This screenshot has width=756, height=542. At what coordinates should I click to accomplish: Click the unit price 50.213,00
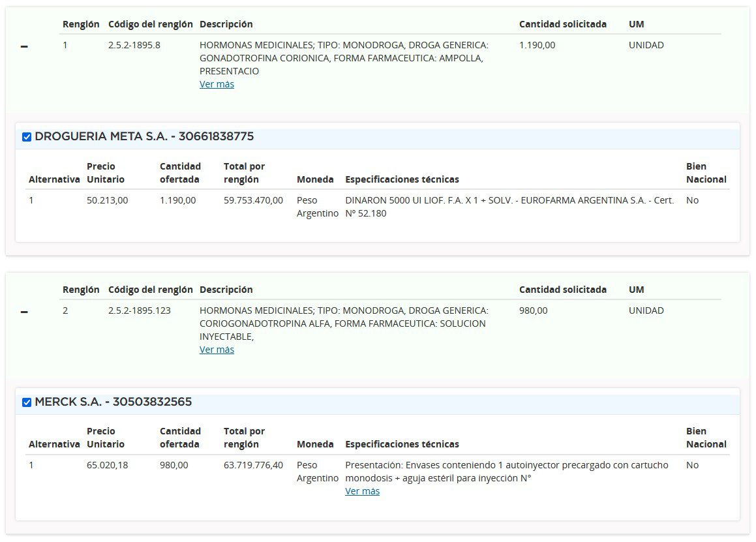point(107,200)
